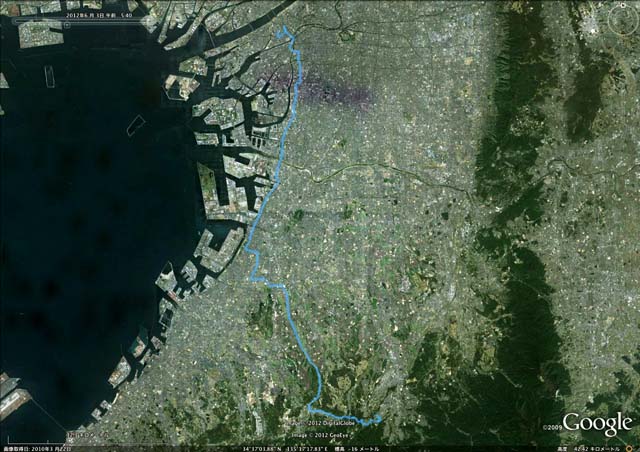Screen dimensions: 640x452
Task: Click the Google logo watermark
Action: tap(597, 422)
